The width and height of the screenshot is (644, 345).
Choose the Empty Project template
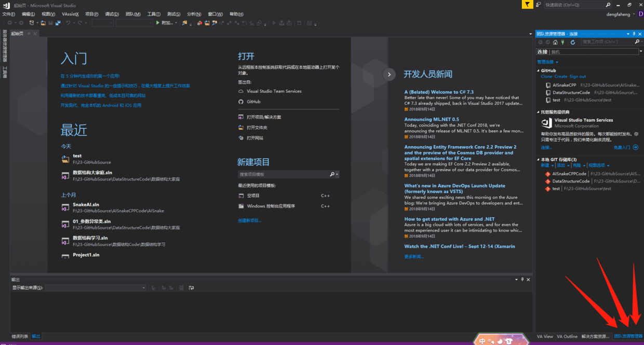point(253,196)
